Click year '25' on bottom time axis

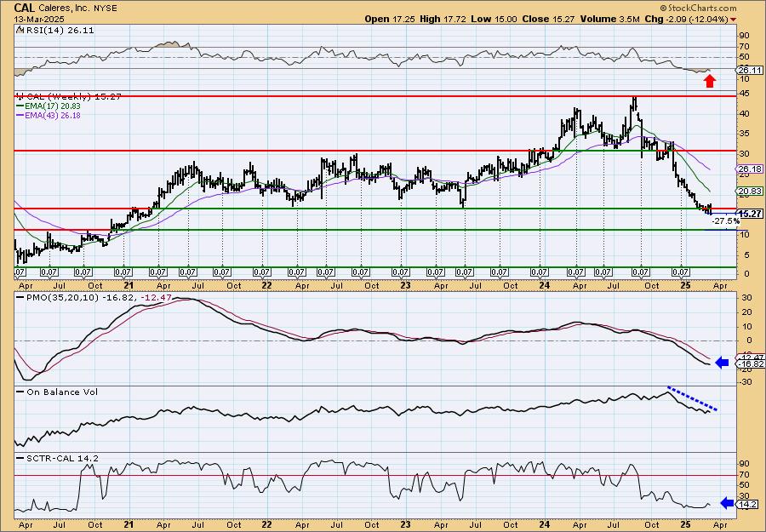click(686, 524)
